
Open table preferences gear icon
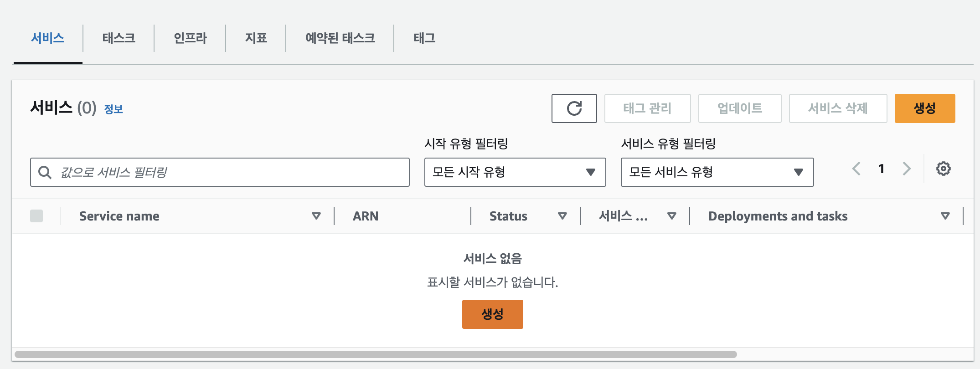(943, 169)
